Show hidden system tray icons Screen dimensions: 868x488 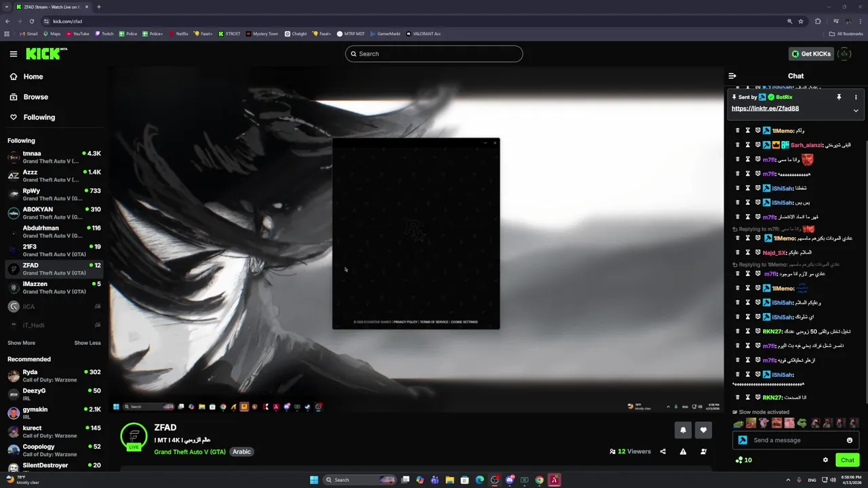click(789, 480)
